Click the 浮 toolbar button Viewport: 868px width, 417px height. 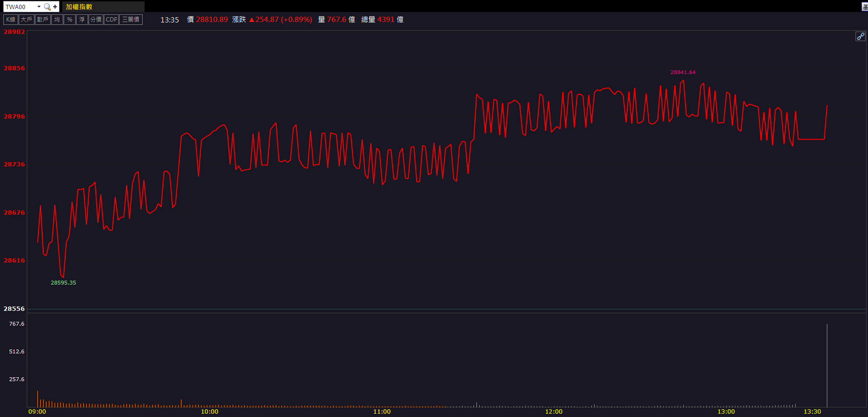click(82, 20)
